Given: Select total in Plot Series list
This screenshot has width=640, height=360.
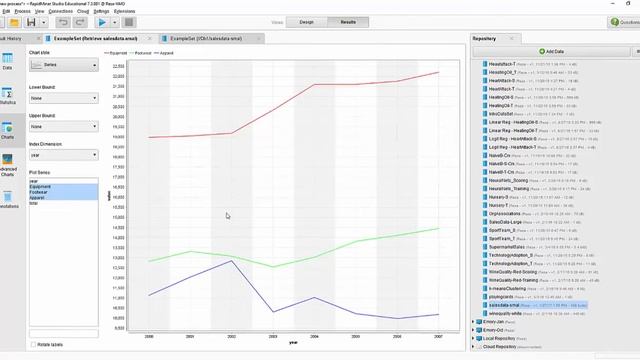Looking at the screenshot, I should (63, 203).
